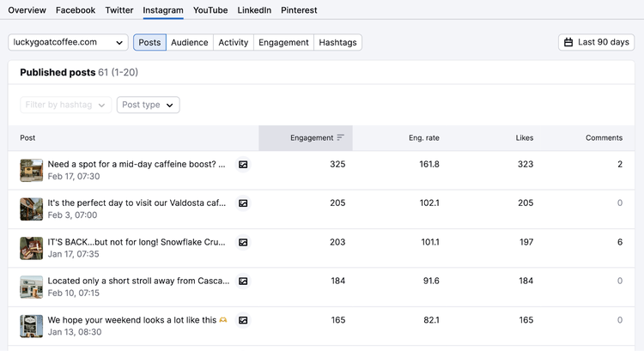Image resolution: width=644 pixels, height=351 pixels.
Task: Sort by the Comments column header
Action: [x=604, y=138]
